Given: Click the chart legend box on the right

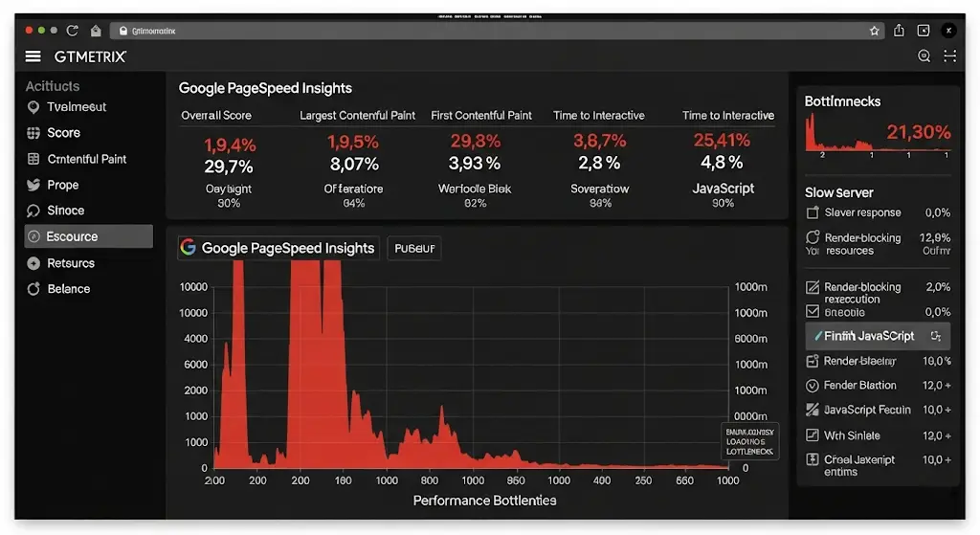Looking at the screenshot, I should click(750, 441).
